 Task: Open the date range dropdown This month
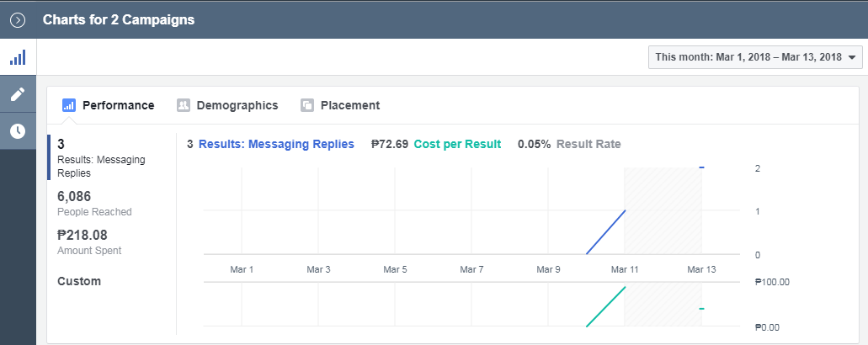click(x=755, y=57)
